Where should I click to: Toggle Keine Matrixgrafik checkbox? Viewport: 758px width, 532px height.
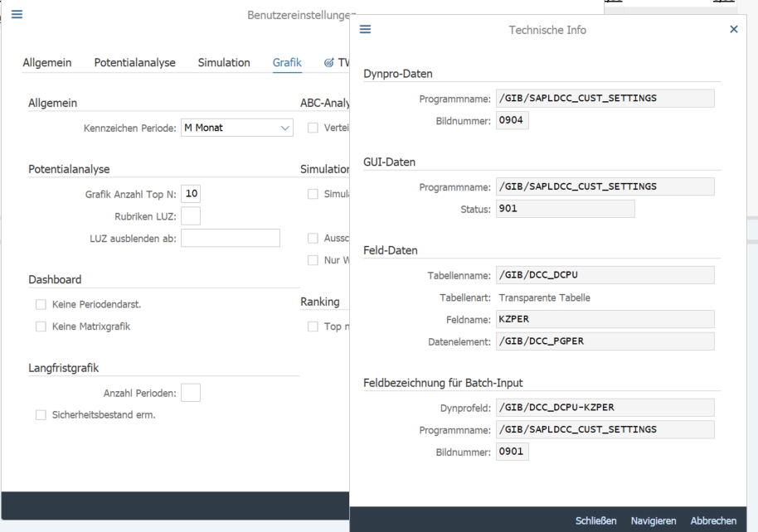coord(41,326)
